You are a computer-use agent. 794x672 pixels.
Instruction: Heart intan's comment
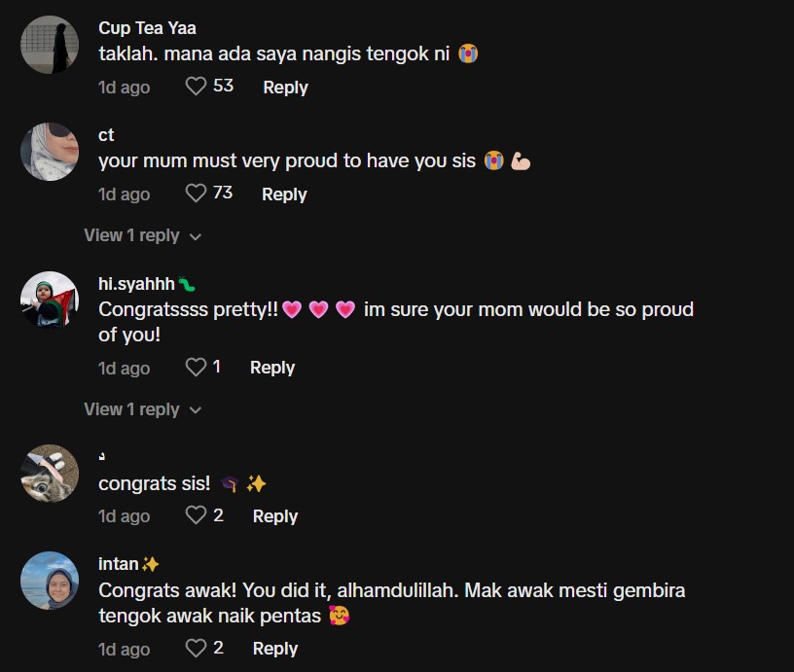coord(196,648)
